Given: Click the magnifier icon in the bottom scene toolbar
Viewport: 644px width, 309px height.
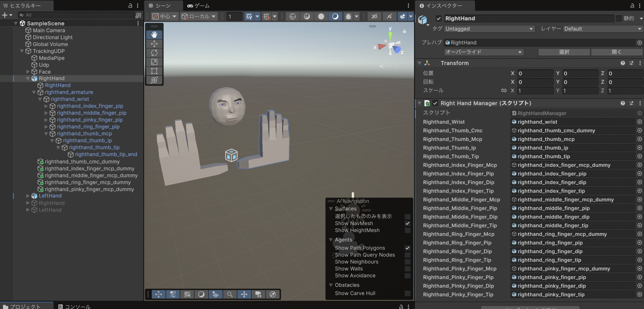Looking at the screenshot, I should [230, 294].
